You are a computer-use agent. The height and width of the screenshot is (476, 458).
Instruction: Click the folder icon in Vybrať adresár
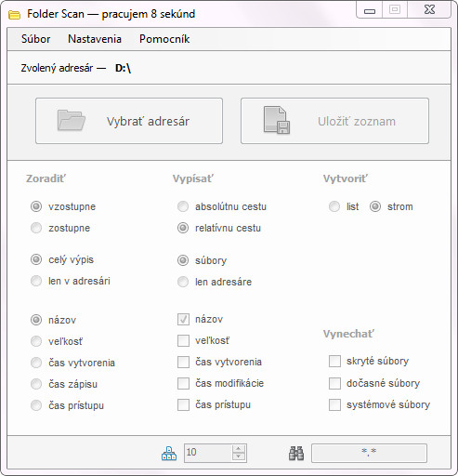[x=72, y=120]
